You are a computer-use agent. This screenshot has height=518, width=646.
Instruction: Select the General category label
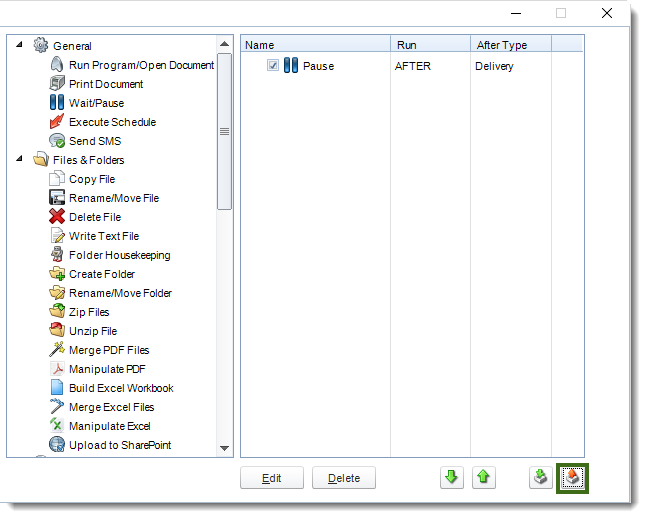tap(72, 46)
